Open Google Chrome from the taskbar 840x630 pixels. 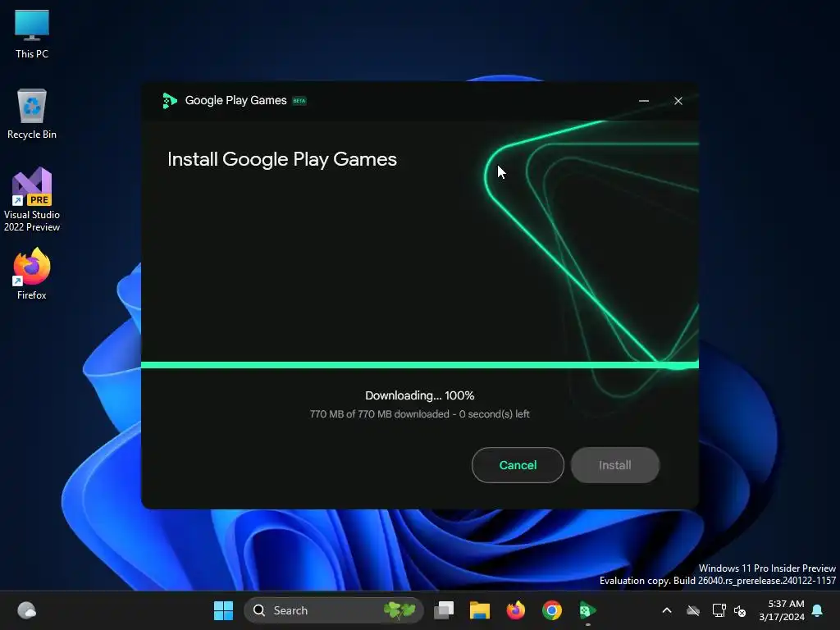(552, 610)
